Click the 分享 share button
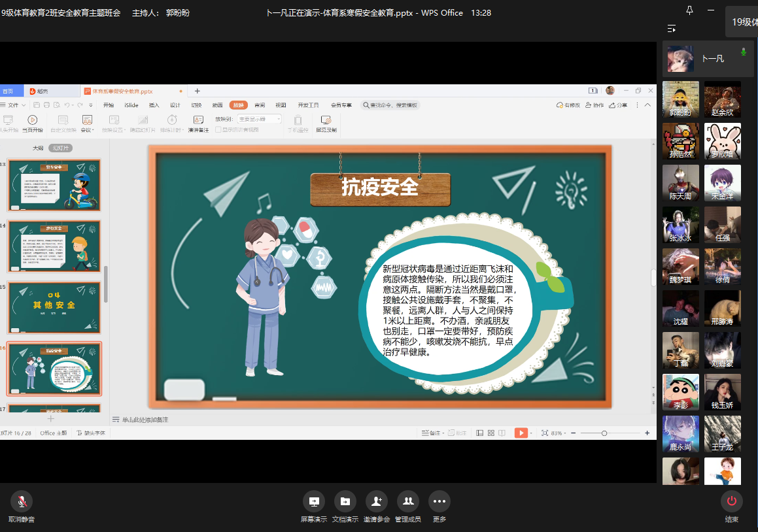Screen dimensions: 758x532 619,105
